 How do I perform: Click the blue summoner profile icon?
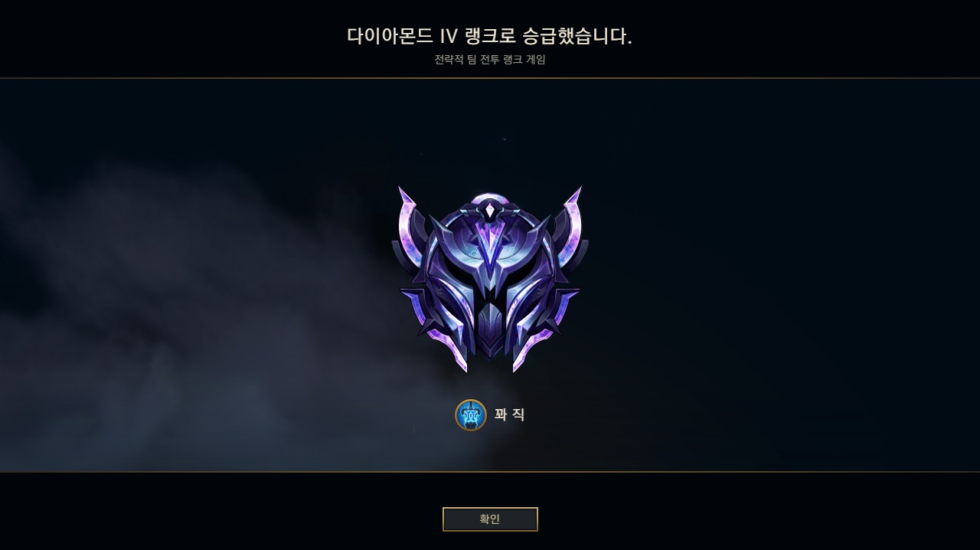pyautogui.click(x=471, y=415)
